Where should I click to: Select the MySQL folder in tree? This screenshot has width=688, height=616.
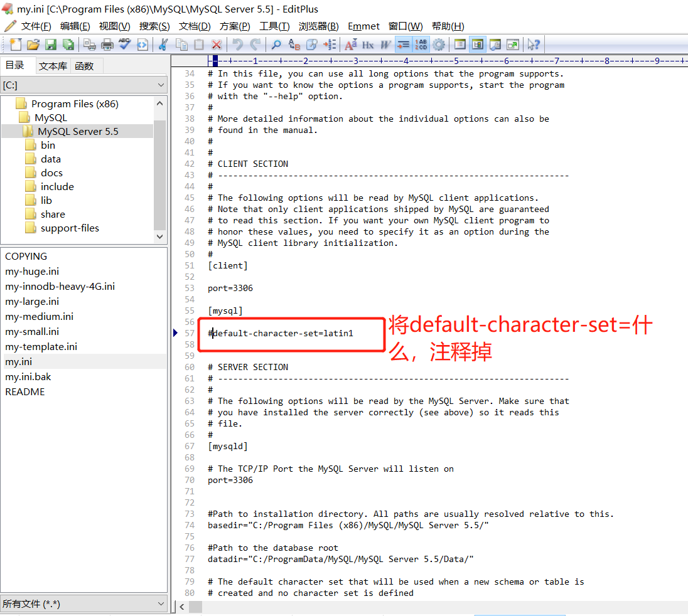(x=51, y=117)
